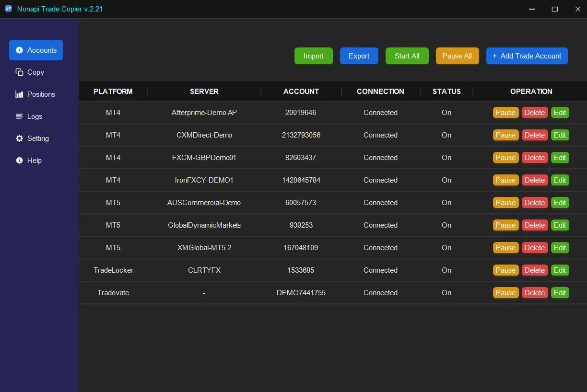Image resolution: width=587 pixels, height=392 pixels.
Task: Select account number 930253
Action: [301, 225]
